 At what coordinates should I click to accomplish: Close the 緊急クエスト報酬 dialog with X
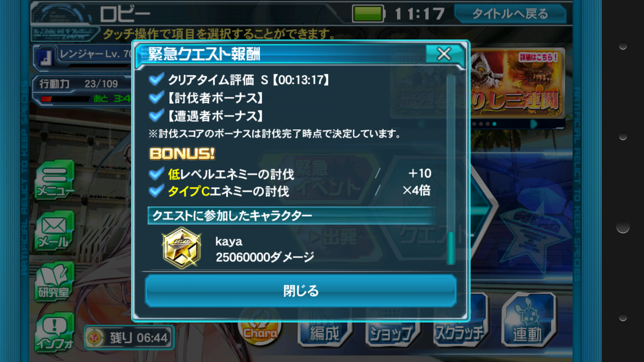(444, 54)
